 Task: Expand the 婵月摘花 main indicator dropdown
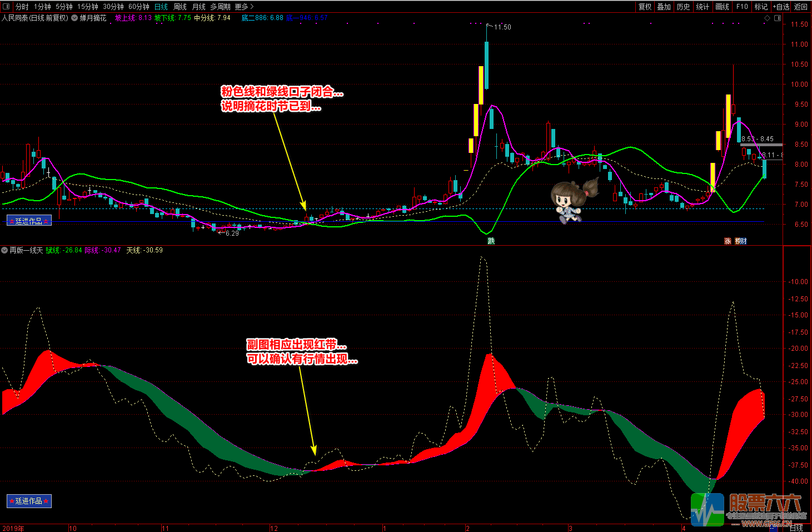pos(74,18)
